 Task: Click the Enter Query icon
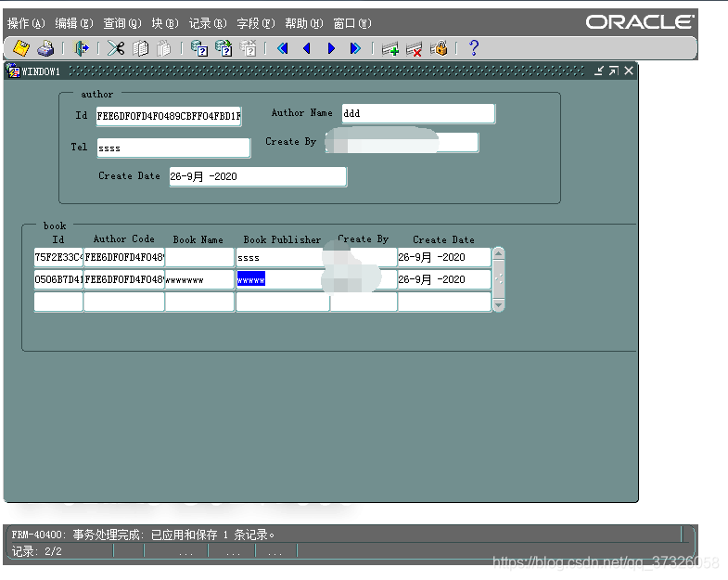199,48
